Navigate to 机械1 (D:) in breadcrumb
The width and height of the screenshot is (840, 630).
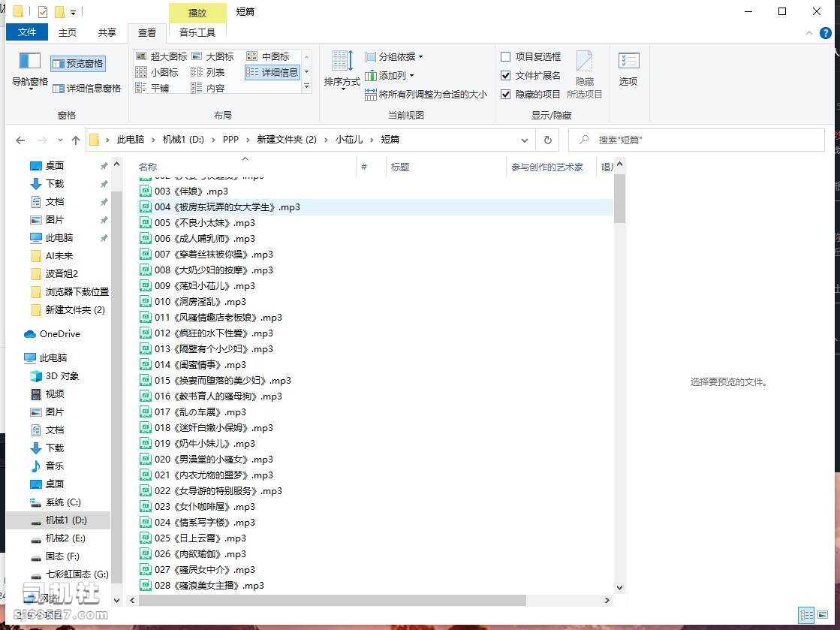click(183, 140)
